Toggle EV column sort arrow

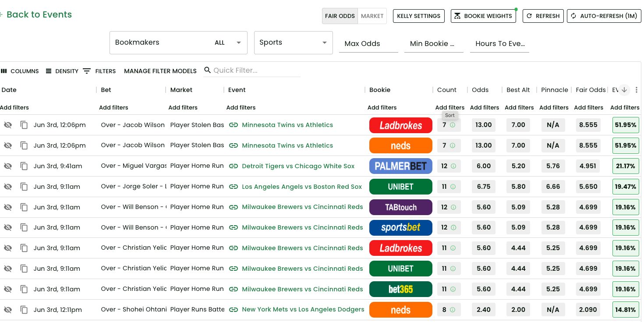click(x=625, y=90)
